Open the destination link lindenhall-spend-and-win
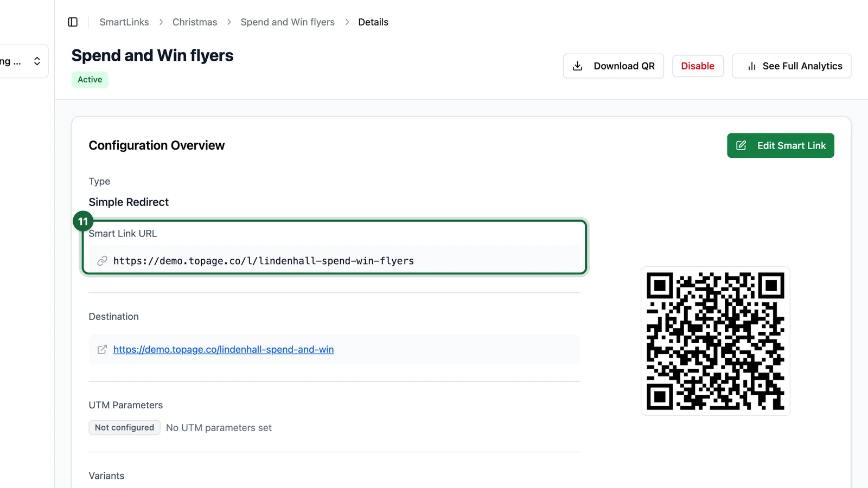The height and width of the screenshot is (488, 868). (224, 350)
